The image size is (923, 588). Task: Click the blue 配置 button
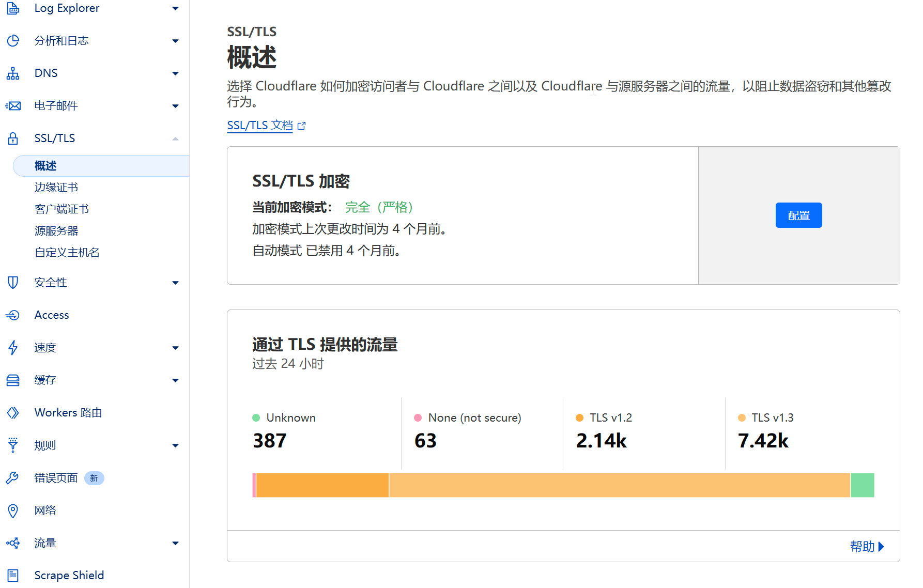tap(798, 215)
